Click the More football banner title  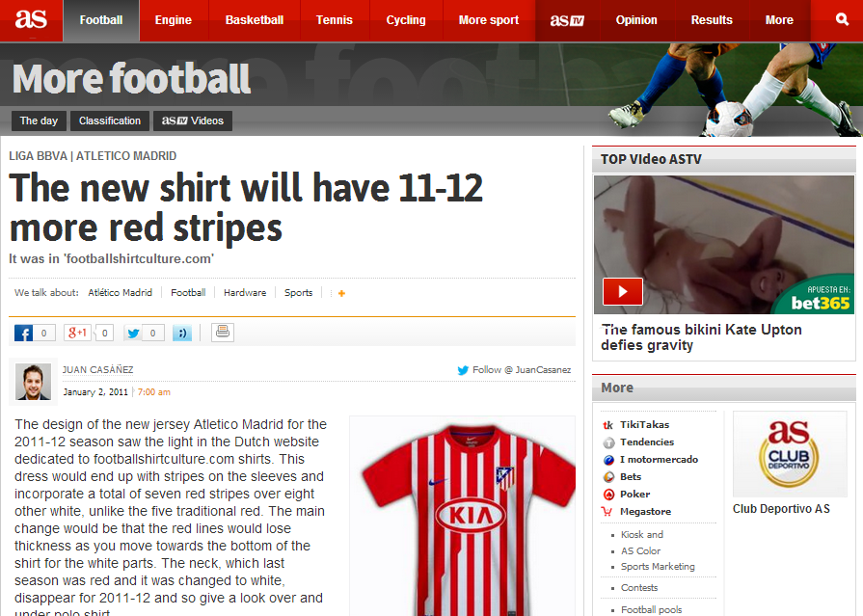pos(131,79)
